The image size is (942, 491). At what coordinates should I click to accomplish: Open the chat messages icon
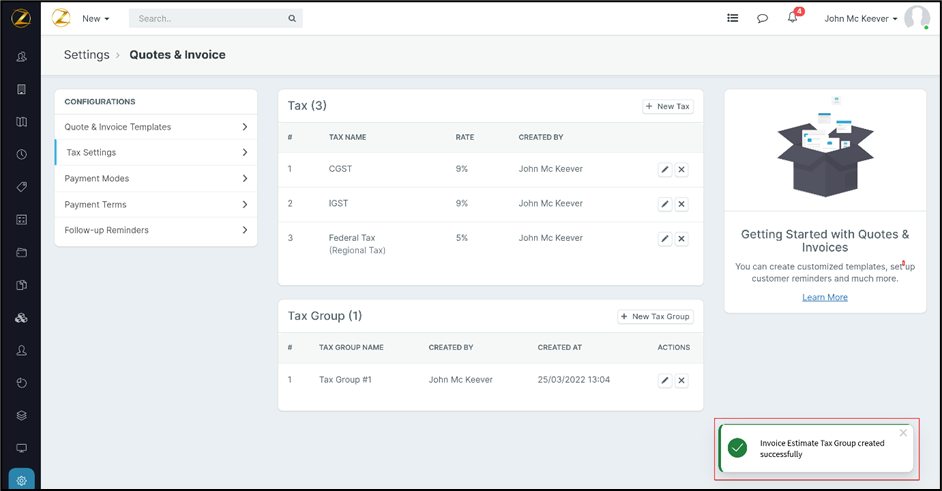point(762,18)
